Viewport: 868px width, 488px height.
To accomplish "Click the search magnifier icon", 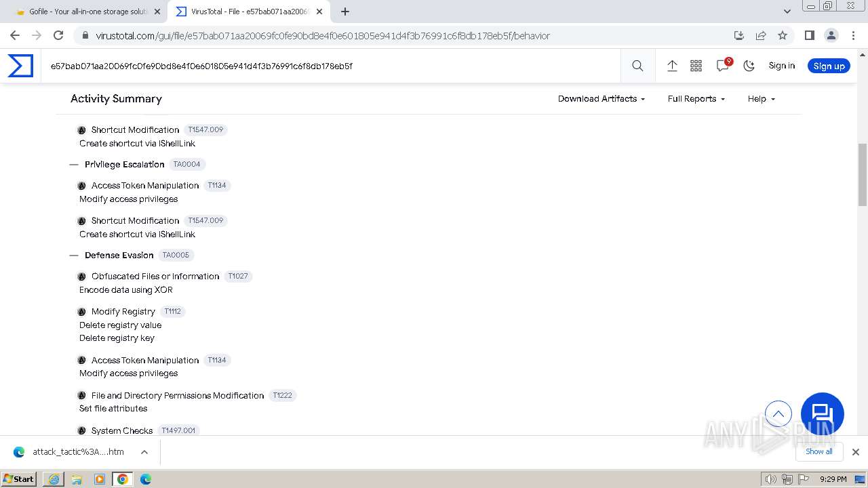I will pyautogui.click(x=637, y=66).
